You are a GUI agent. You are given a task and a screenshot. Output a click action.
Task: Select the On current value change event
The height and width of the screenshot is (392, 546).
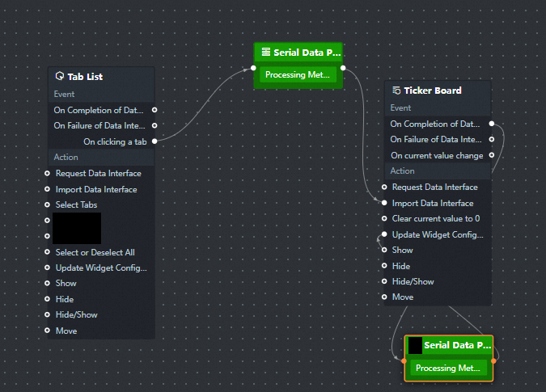pyautogui.click(x=437, y=155)
